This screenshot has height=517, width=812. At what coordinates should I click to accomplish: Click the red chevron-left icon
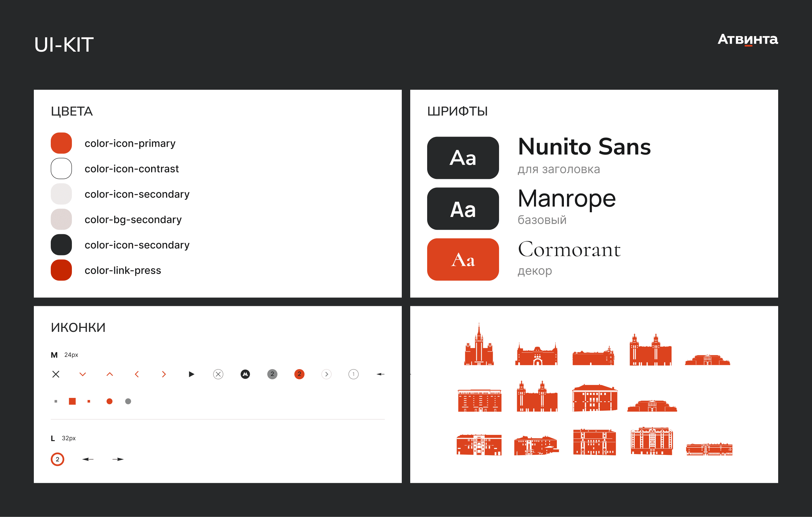coord(136,374)
